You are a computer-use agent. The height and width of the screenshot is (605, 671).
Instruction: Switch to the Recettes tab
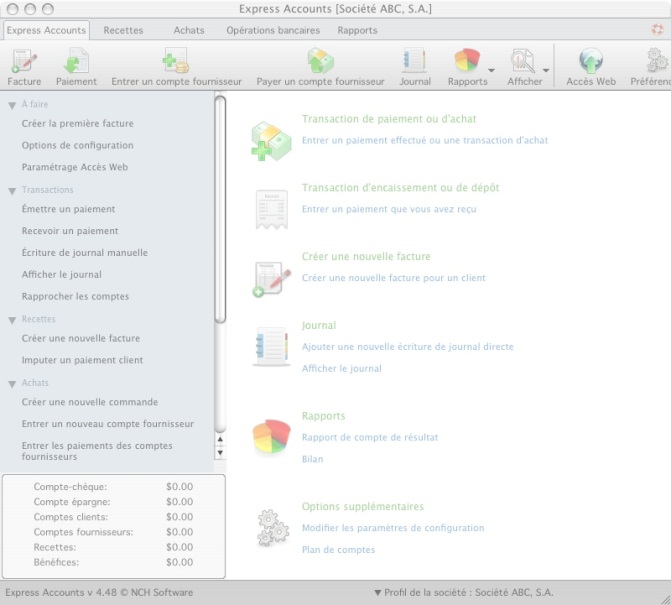123,30
